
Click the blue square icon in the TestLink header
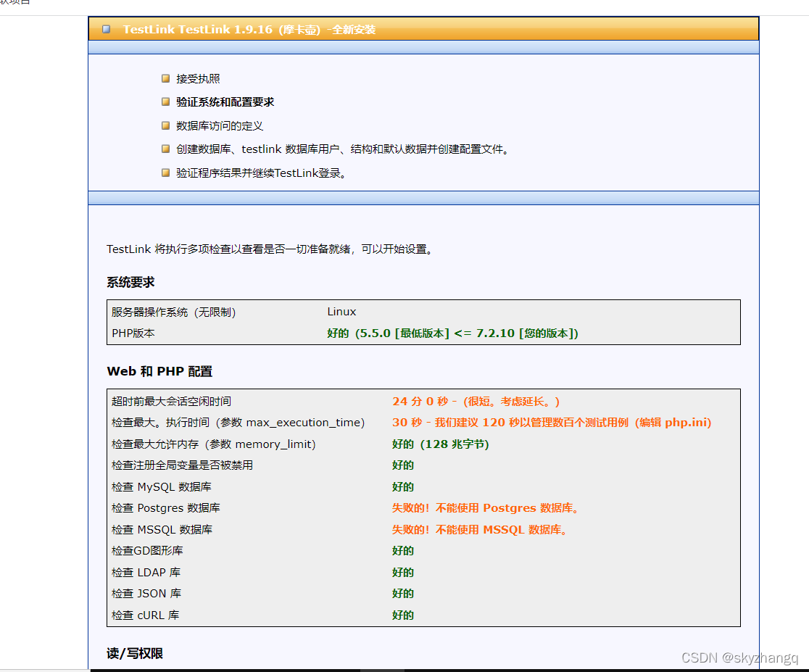[107, 30]
